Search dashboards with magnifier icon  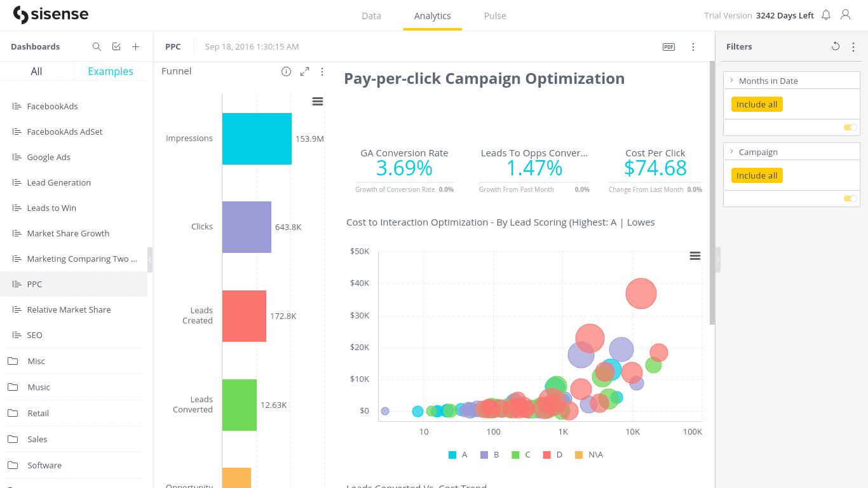[x=97, y=46]
